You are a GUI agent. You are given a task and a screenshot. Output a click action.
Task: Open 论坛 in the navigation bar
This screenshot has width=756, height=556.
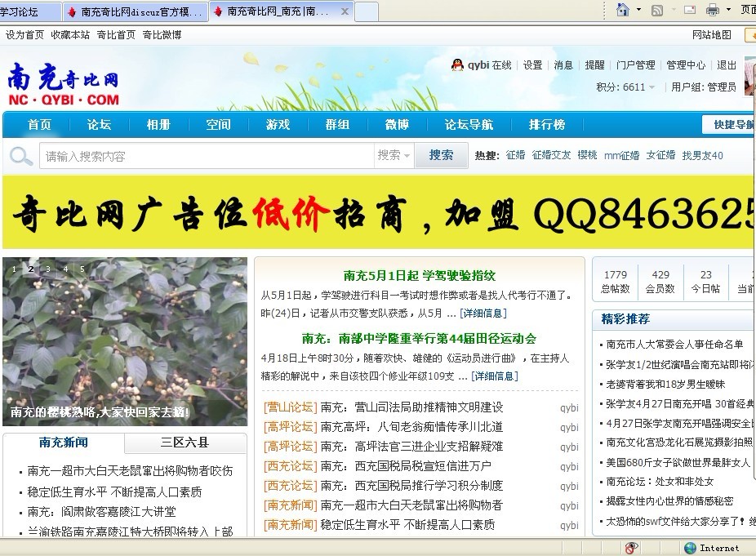(99, 125)
